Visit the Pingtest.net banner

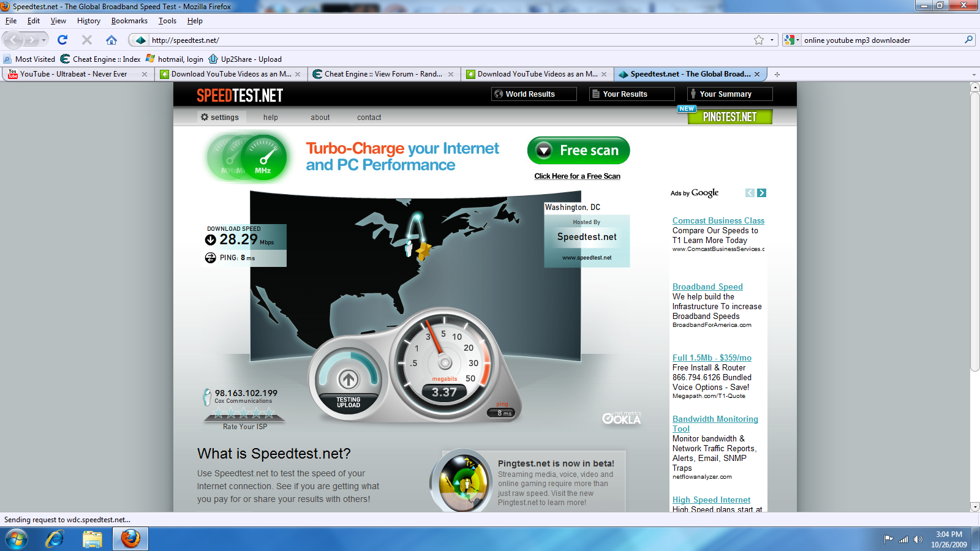(x=729, y=116)
